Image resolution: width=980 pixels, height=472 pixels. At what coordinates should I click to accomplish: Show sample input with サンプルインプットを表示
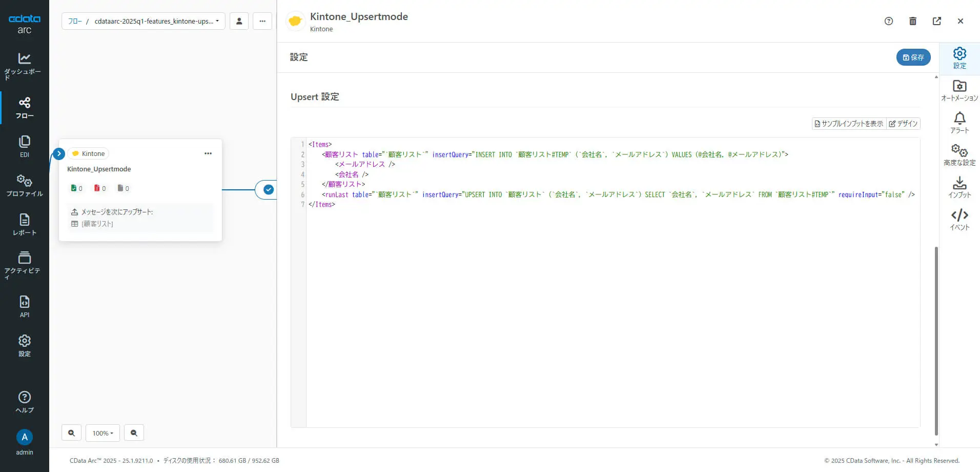[x=848, y=123]
